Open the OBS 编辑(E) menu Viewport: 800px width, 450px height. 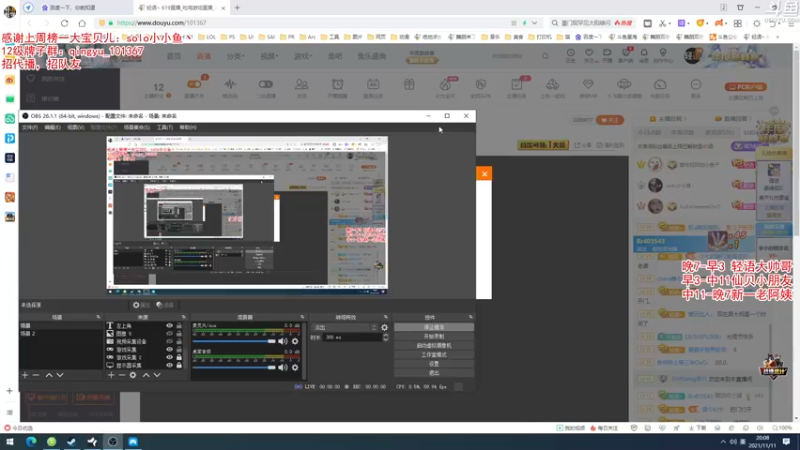coord(53,128)
